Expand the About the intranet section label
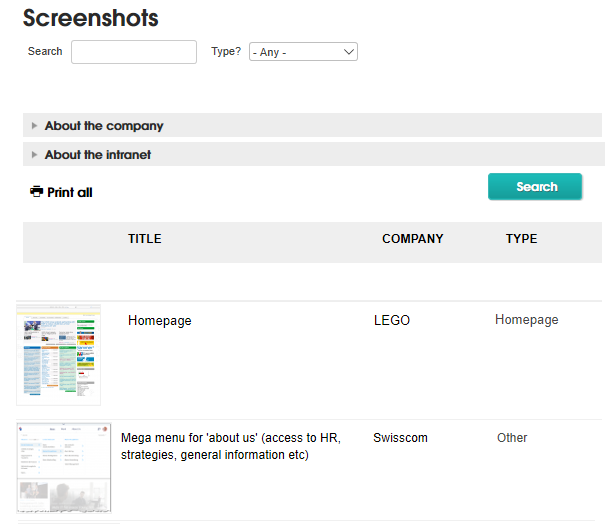This screenshot has width=605, height=524. (98, 155)
